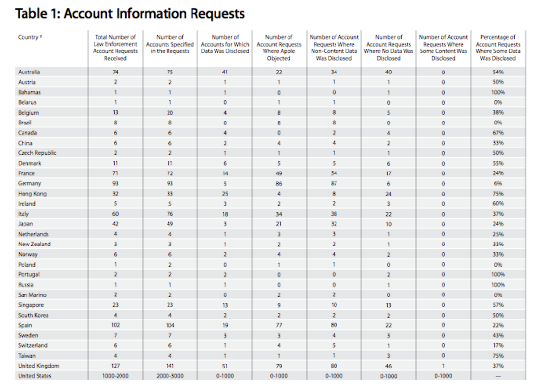Click the United Kingdom row label
This screenshot has height=392, width=552.
(39, 366)
